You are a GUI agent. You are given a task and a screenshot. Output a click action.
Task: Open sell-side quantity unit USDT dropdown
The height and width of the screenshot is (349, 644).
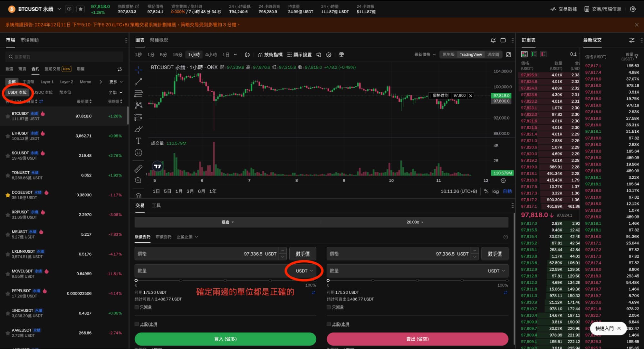(x=496, y=271)
